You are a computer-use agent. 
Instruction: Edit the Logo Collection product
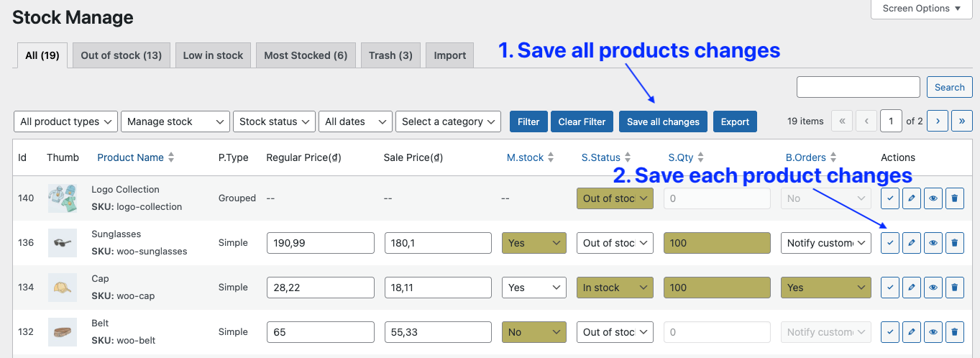point(912,198)
